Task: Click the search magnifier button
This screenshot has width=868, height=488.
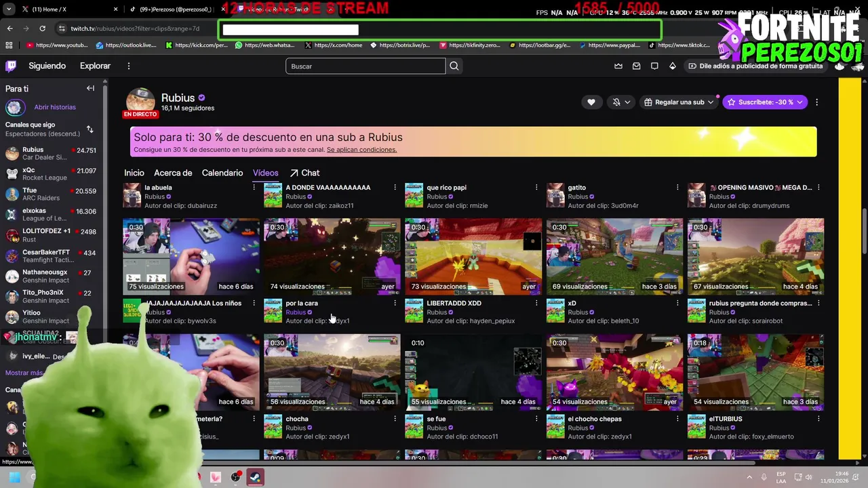Action: (454, 66)
